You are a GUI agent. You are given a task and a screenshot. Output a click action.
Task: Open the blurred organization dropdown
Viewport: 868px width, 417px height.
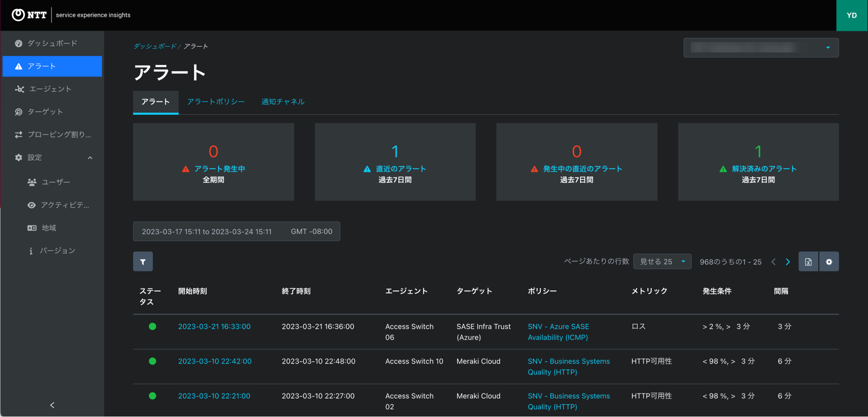[761, 47]
